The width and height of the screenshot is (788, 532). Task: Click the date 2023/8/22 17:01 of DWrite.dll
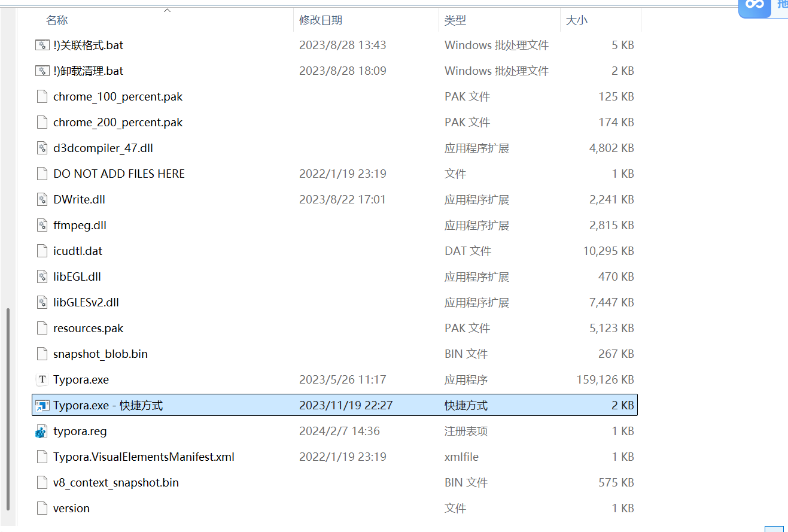click(x=343, y=199)
